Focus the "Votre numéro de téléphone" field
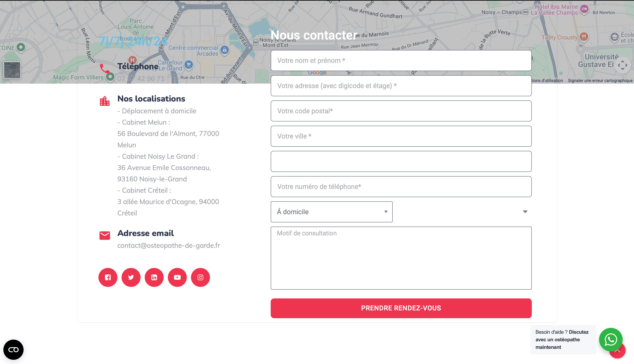The height and width of the screenshot is (364, 634). [x=401, y=186]
